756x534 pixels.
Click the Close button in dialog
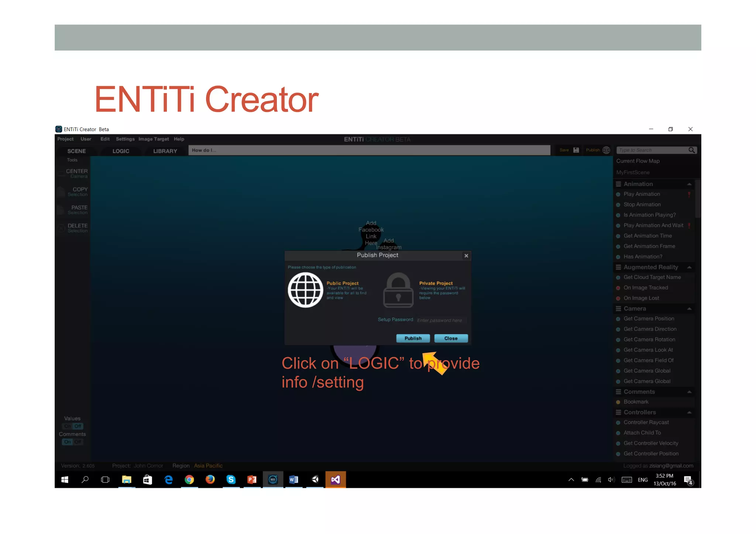pos(451,338)
